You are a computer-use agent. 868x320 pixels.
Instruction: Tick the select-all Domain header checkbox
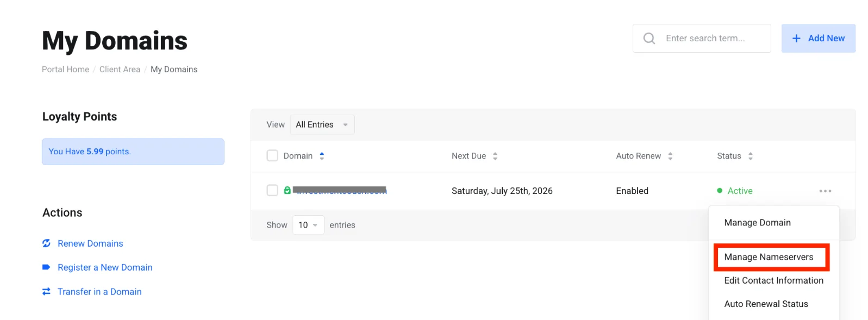tap(272, 156)
